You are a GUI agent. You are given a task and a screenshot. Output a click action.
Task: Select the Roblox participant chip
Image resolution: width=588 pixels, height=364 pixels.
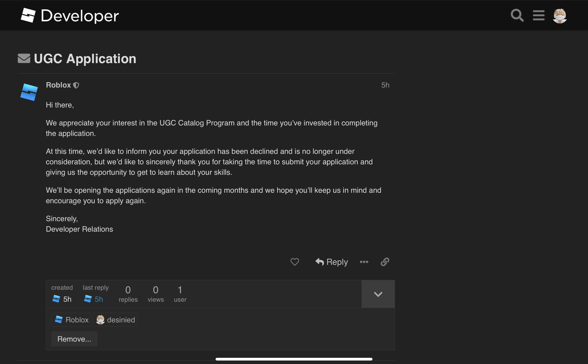coord(71,320)
